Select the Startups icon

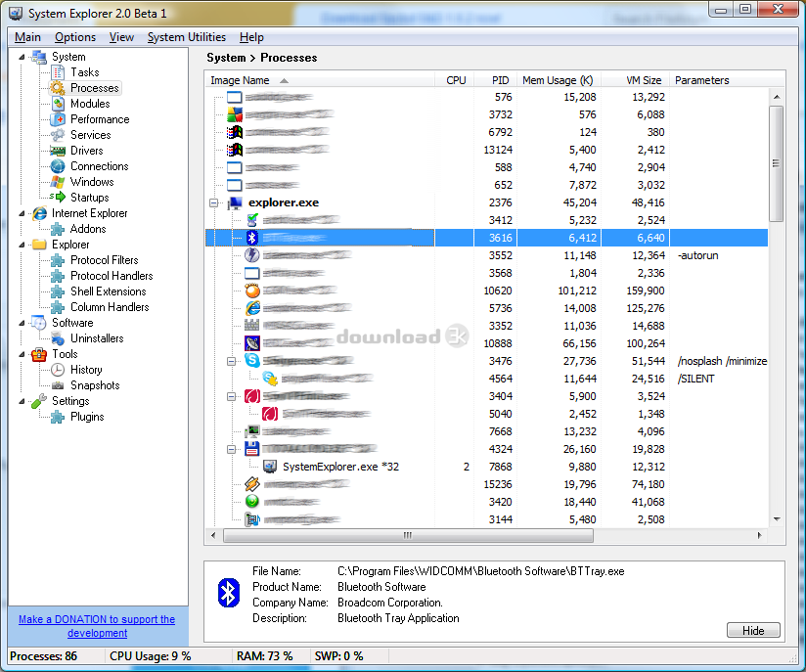coord(88,197)
